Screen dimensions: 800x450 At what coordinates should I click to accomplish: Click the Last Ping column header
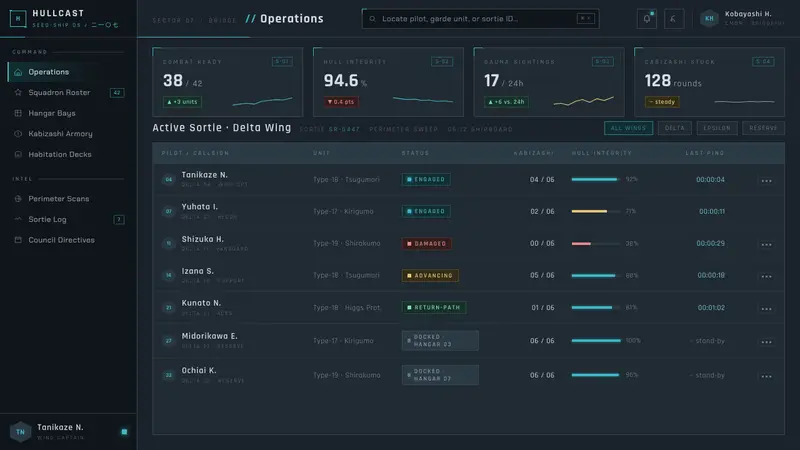[x=705, y=153]
